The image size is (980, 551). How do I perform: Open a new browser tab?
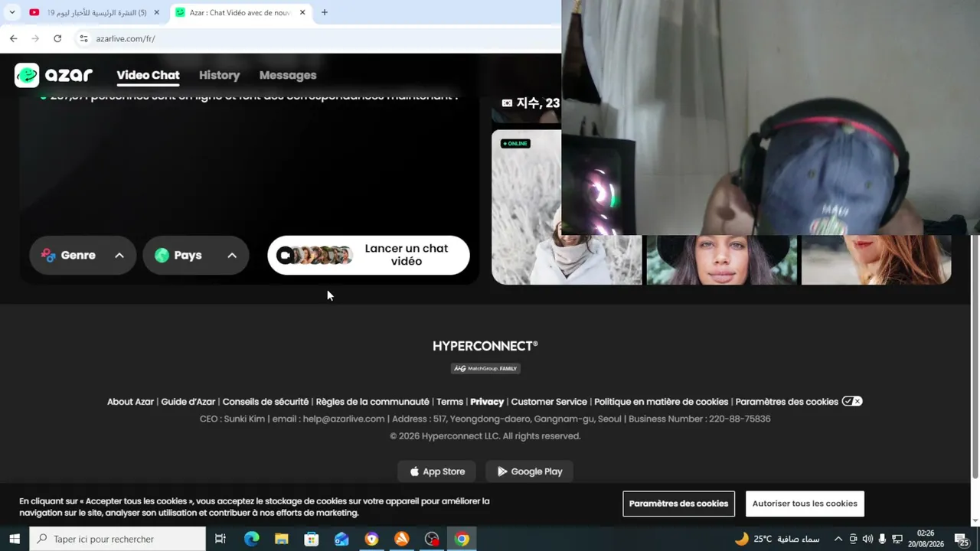tap(325, 12)
